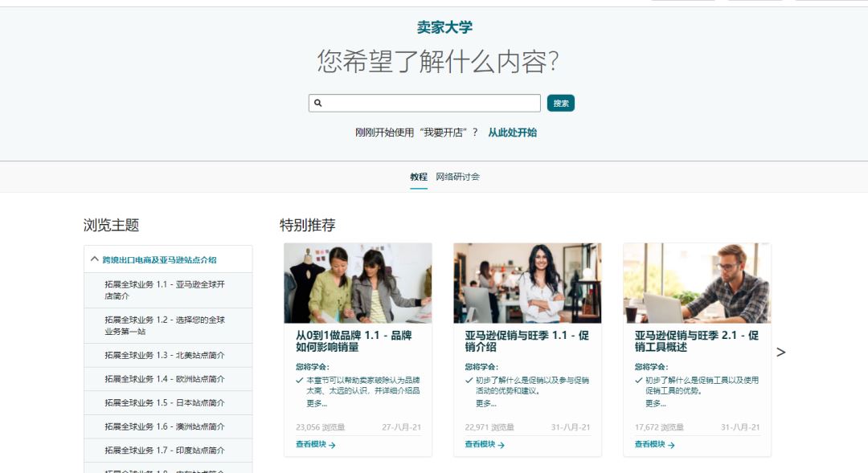
Task: Open 拓展全球业务 1.7 - 印度站点简介
Action: pyautogui.click(x=168, y=451)
